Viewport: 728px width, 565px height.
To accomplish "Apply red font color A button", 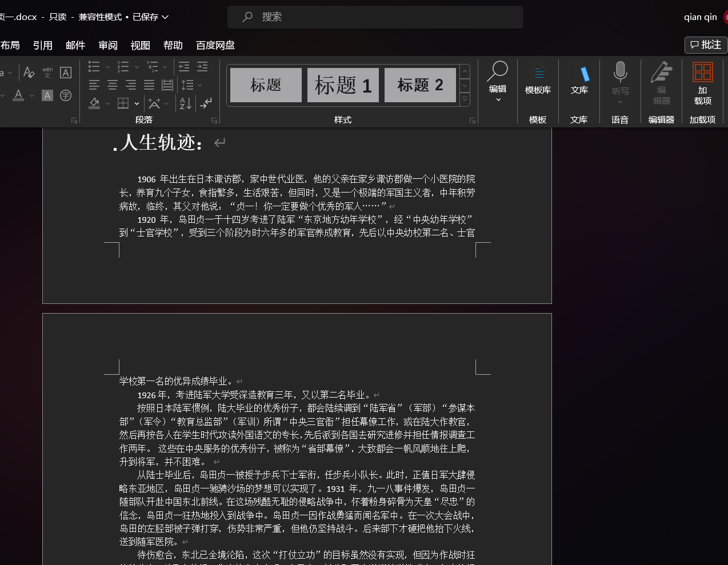I will (x=18, y=95).
